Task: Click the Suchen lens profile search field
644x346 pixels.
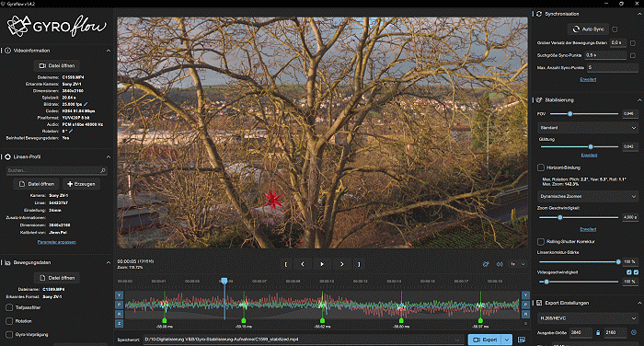Action: [57, 170]
